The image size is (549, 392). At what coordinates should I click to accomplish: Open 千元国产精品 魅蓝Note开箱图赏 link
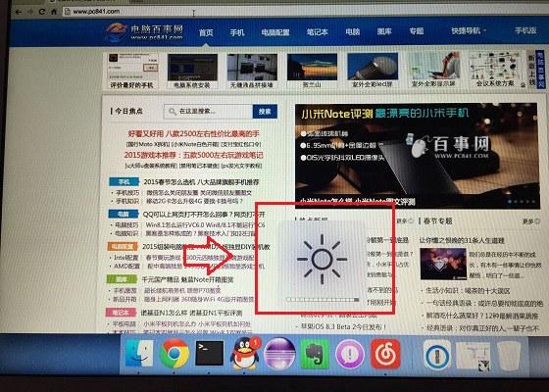[187, 279]
